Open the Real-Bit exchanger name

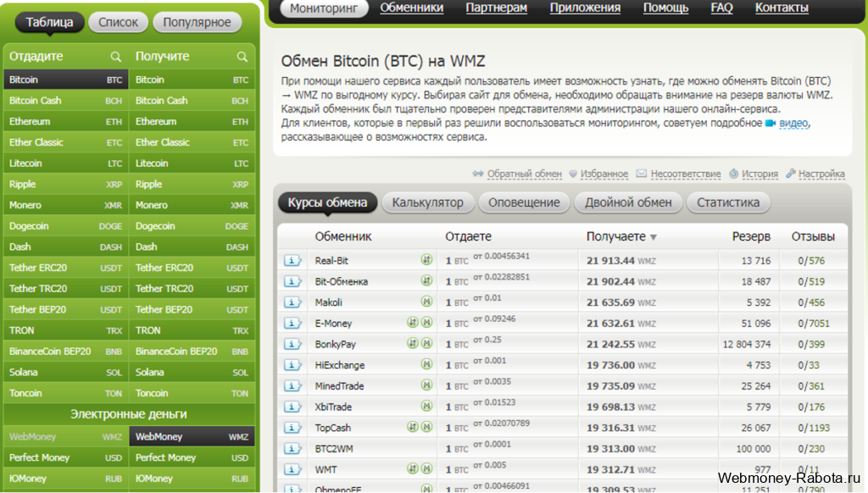point(331,261)
